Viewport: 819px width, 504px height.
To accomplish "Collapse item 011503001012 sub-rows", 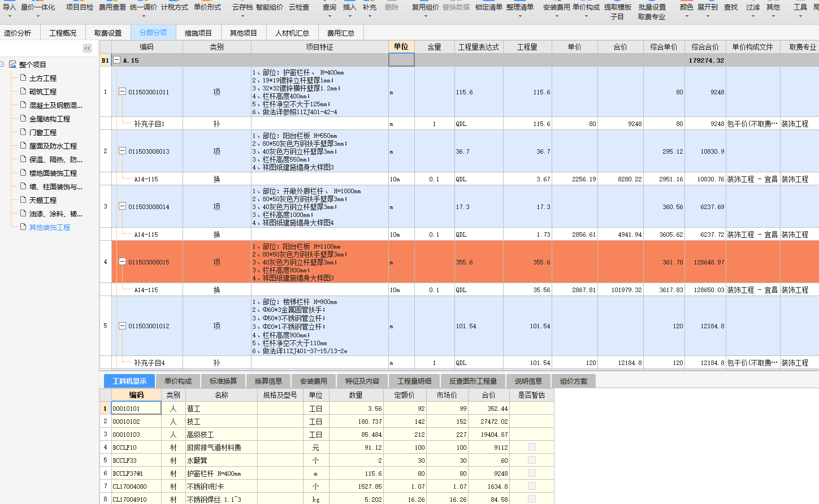I will [122, 325].
